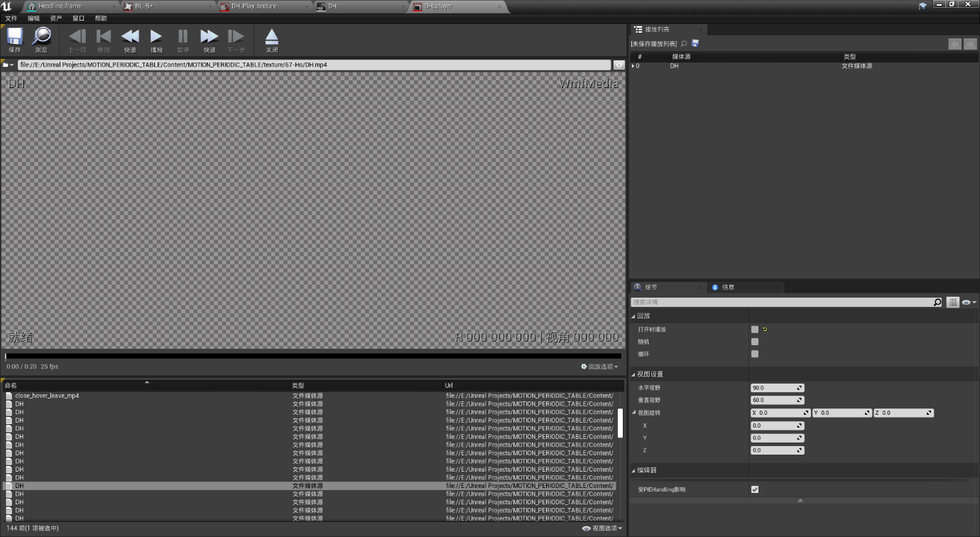The image size is (980, 537).
Task: Click the 快退 (Reverse) toolbar icon
Action: [x=130, y=36]
